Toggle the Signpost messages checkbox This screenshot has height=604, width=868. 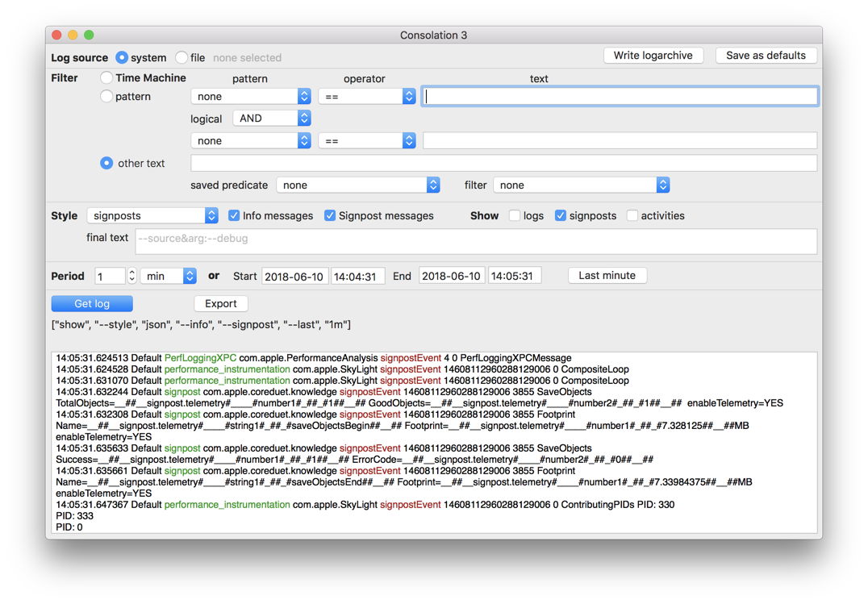pos(330,216)
